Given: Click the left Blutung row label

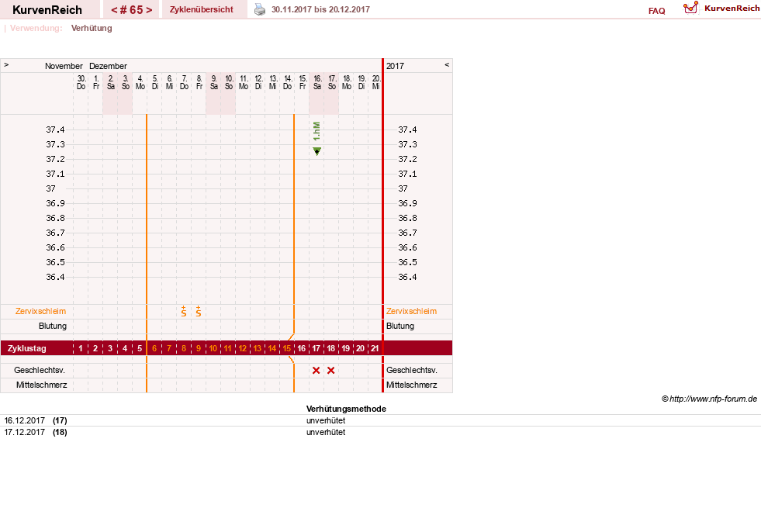Looking at the screenshot, I should click(53, 326).
